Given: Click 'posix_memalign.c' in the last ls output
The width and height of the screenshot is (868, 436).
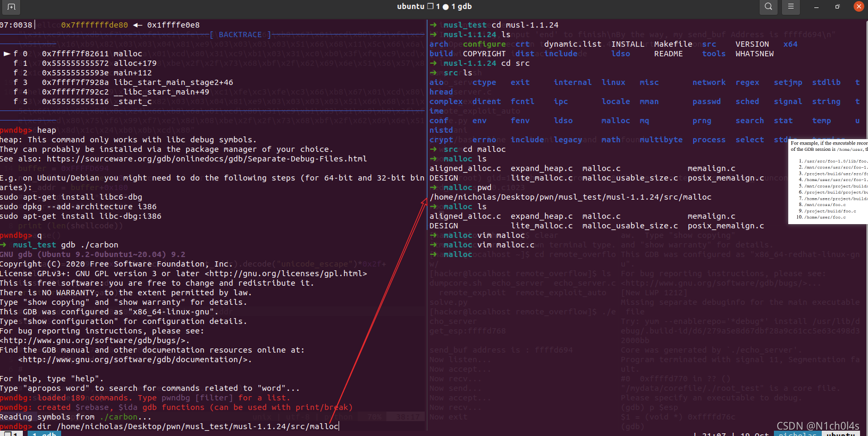Looking at the screenshot, I should (726, 226).
